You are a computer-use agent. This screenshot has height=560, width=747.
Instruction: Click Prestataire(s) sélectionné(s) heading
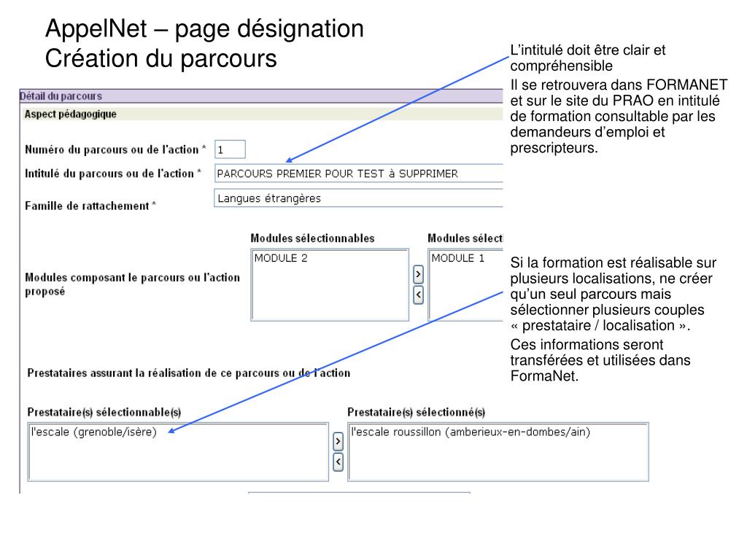[417, 413]
